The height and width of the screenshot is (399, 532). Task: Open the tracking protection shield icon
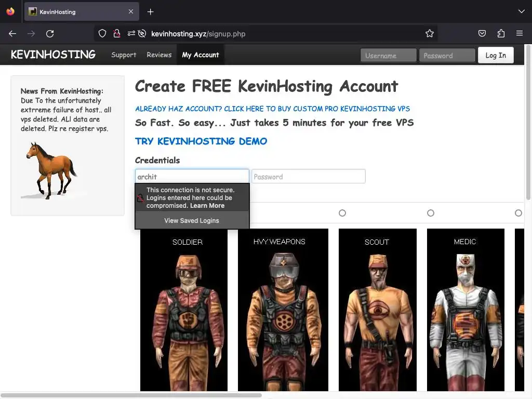pyautogui.click(x=102, y=33)
